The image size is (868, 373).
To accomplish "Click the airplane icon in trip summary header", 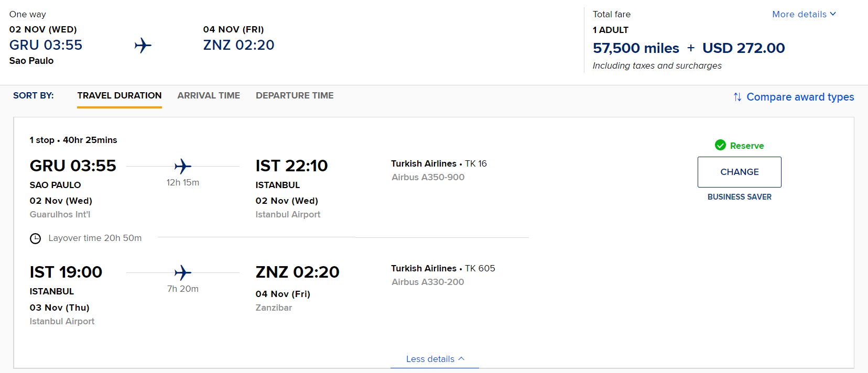I will 143,46.
